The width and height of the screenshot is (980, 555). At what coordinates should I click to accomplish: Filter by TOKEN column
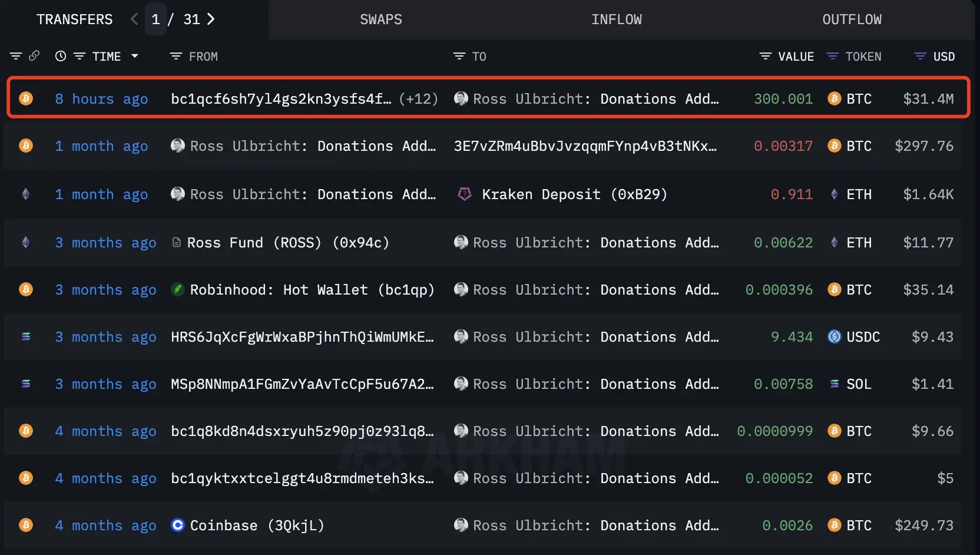point(832,56)
